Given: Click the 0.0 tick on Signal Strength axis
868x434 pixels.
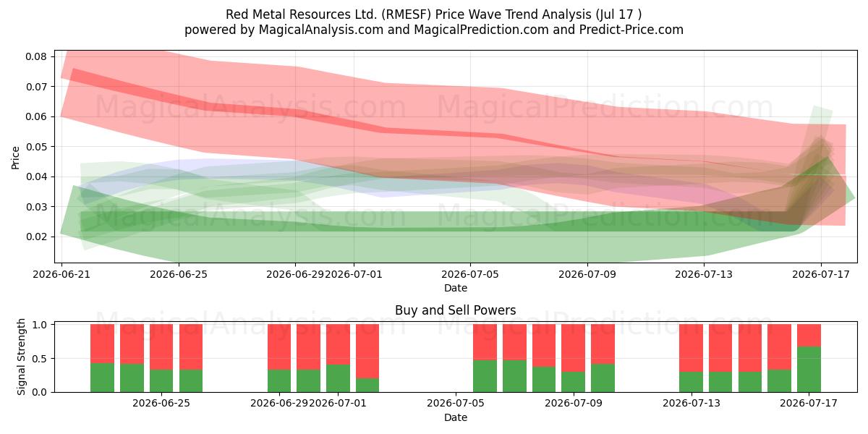Looking at the screenshot, I should coord(41,392).
